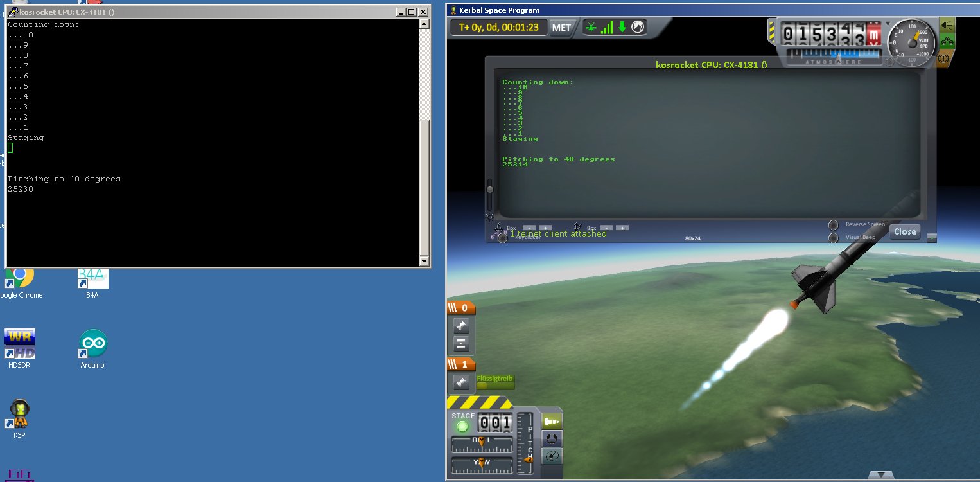Toggle the Keyclicker option

click(502, 238)
